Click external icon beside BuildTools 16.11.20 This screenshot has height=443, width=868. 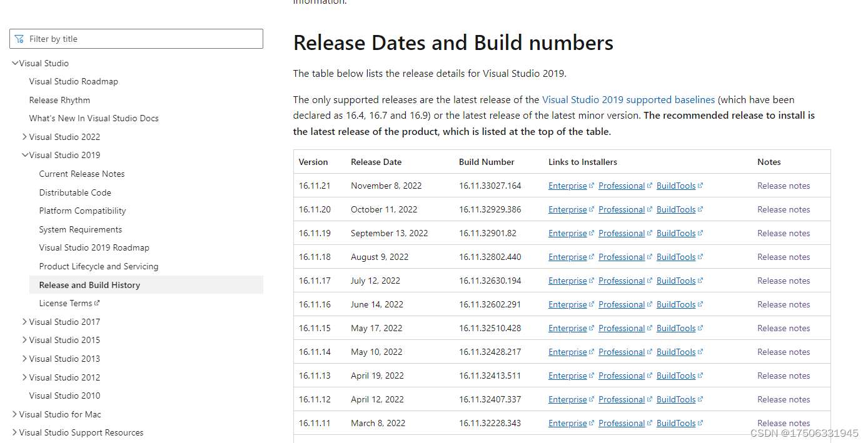[700, 209]
